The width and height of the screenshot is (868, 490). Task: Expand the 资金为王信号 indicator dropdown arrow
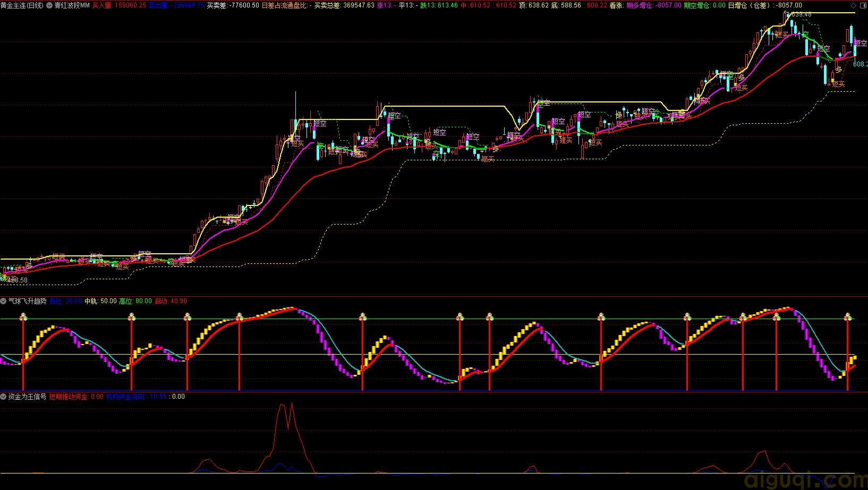click(3, 397)
